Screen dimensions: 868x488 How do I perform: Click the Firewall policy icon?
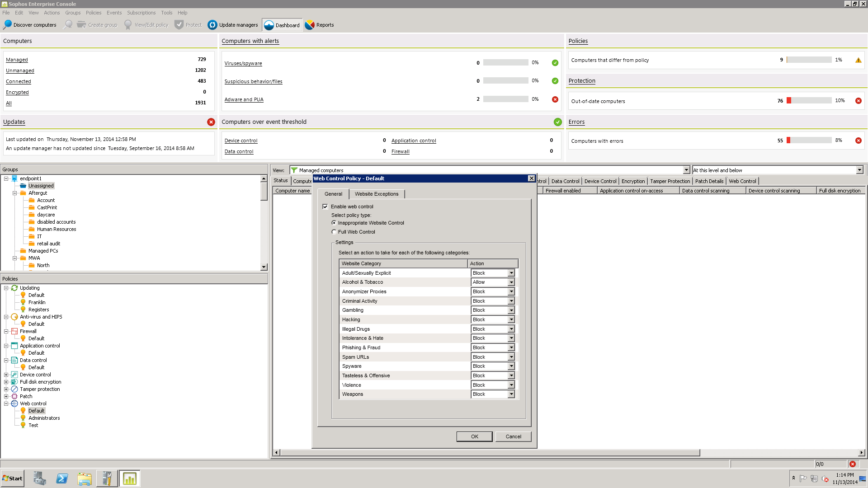(x=14, y=331)
